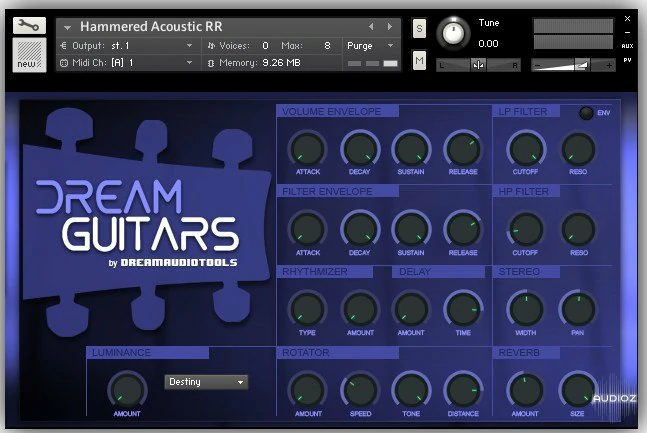Click the Rhythmizer TYPE knob
The width and height of the screenshot is (647, 433).
[x=307, y=310]
